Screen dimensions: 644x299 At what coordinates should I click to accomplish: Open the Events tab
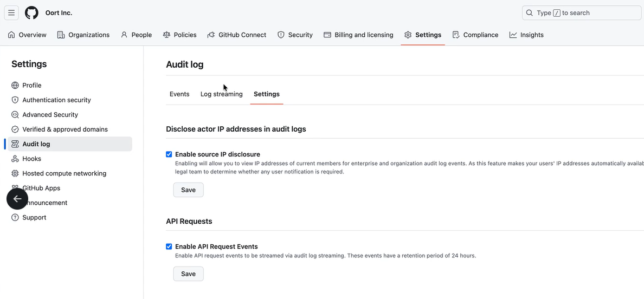(x=179, y=94)
